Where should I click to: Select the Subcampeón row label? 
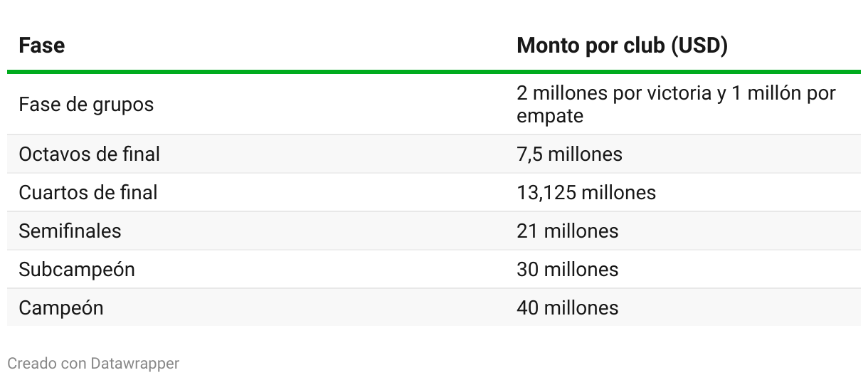click(76, 270)
